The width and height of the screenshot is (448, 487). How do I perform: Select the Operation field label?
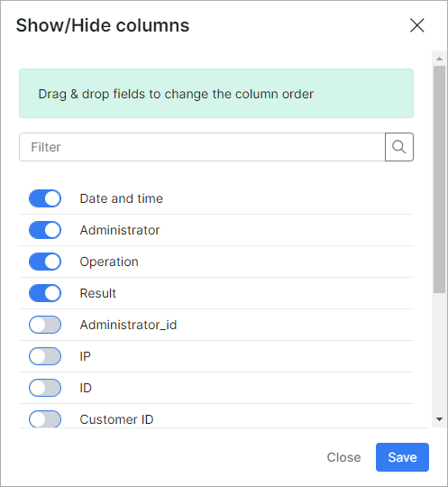(109, 262)
